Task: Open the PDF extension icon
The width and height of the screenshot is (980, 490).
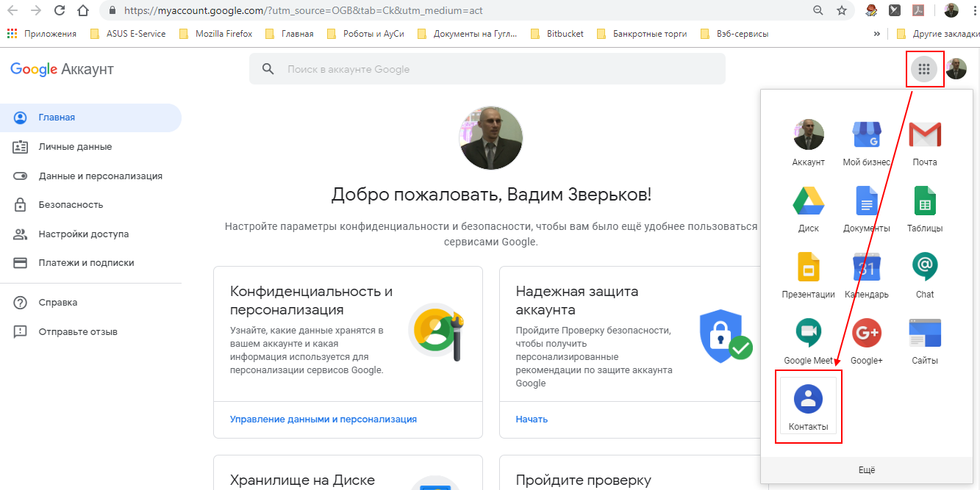Action: tap(918, 11)
